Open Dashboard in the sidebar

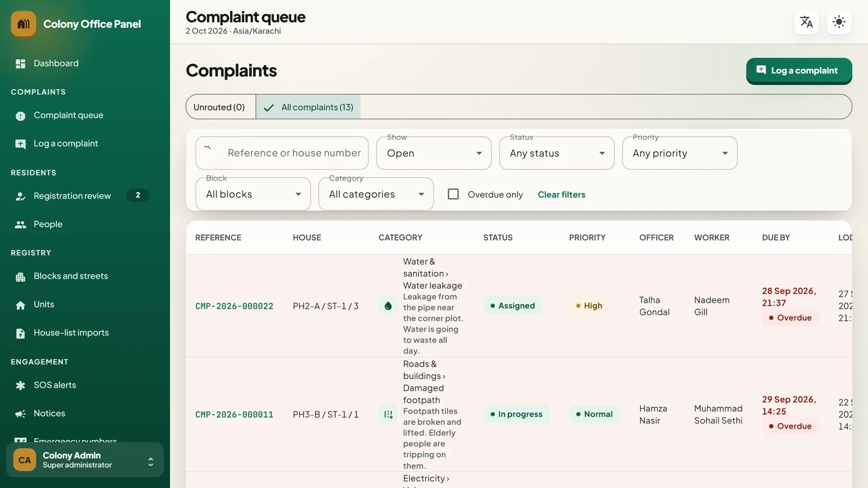click(x=85, y=63)
